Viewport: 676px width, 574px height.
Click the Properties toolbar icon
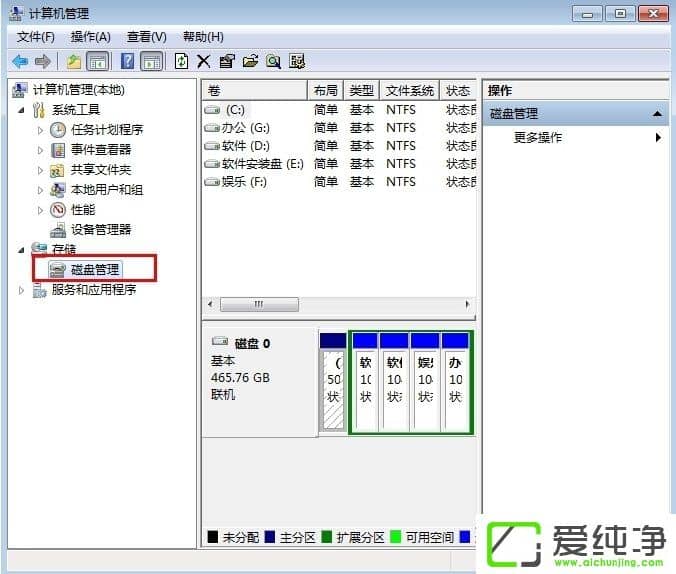227,62
